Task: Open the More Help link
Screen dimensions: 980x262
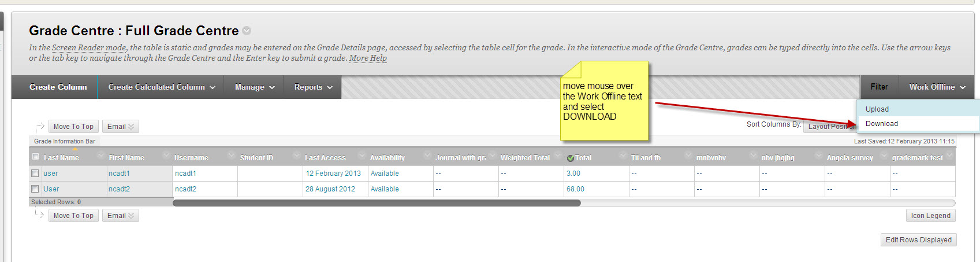Action: [368, 58]
